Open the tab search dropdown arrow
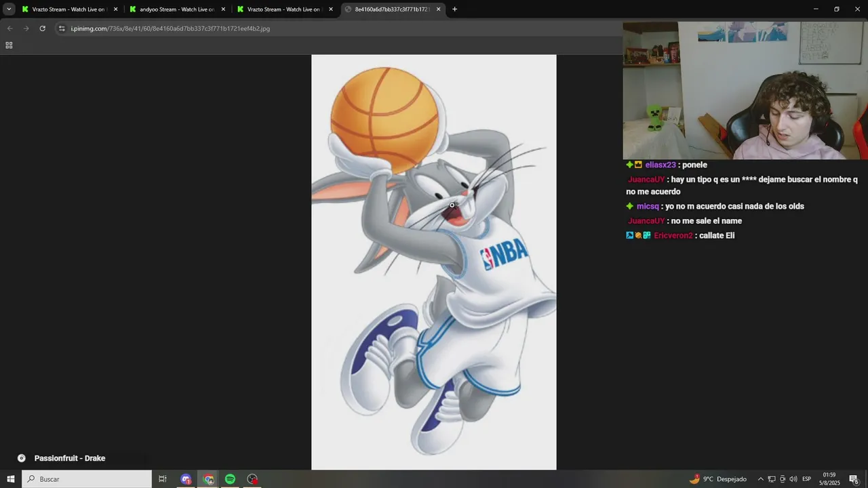Screen dimensions: 868x488 point(9,9)
